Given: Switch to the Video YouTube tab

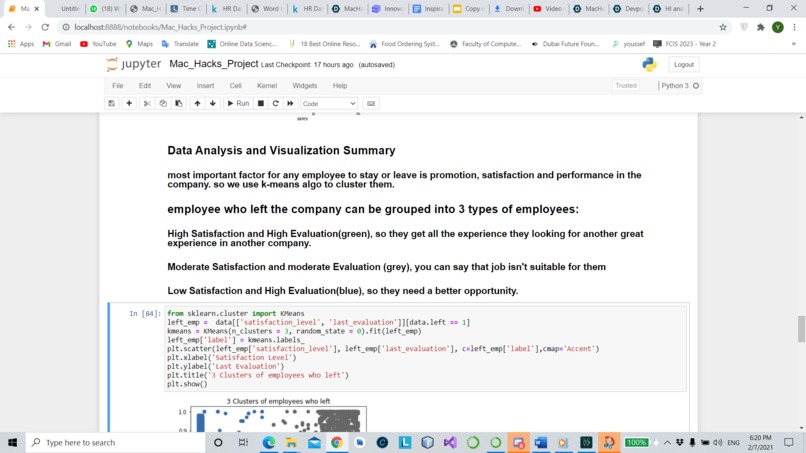Looking at the screenshot, I should pos(548,9).
